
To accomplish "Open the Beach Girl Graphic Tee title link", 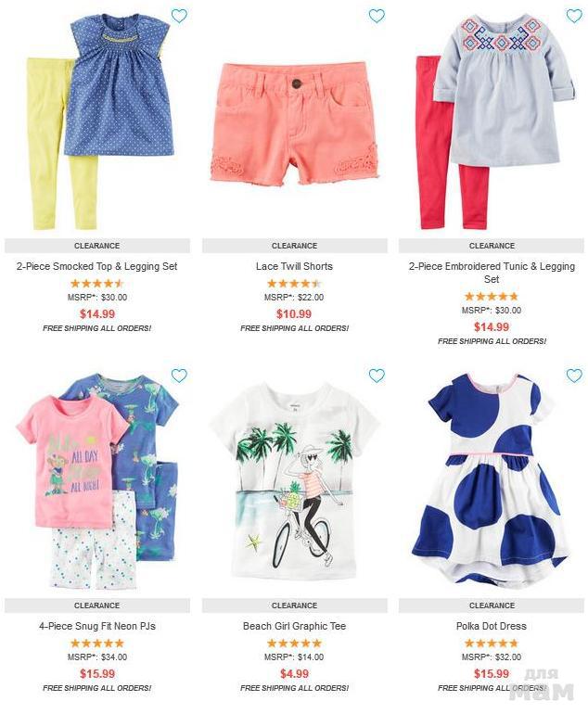I will coord(294,626).
